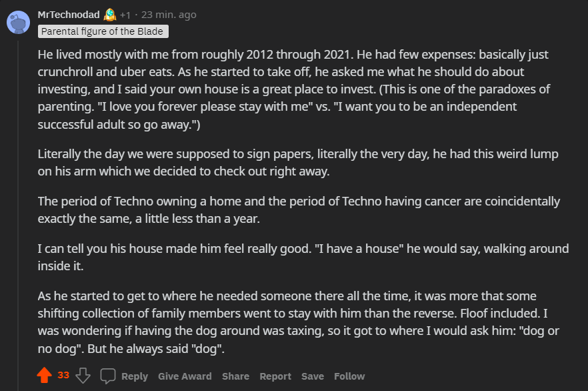The image size is (588, 391).
Task: Downvote the comment by MrTechnodad
Action: [x=83, y=375]
